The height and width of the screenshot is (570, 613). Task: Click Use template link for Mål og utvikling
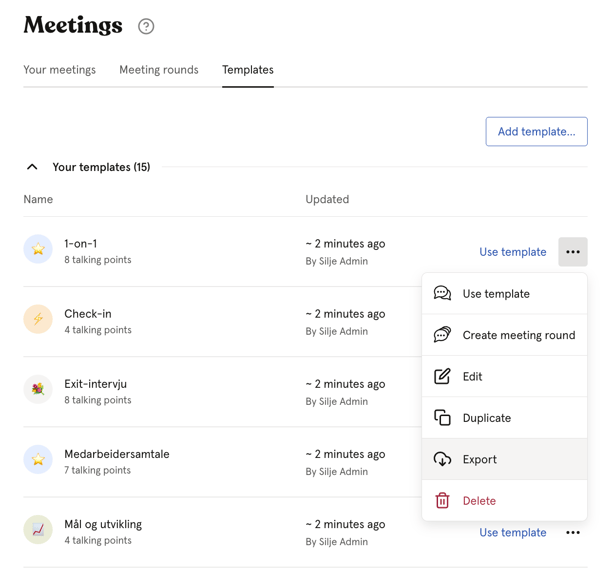click(x=512, y=533)
